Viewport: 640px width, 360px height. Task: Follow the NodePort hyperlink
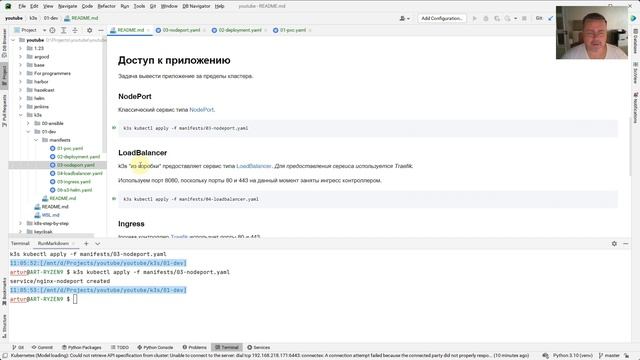[202, 110]
